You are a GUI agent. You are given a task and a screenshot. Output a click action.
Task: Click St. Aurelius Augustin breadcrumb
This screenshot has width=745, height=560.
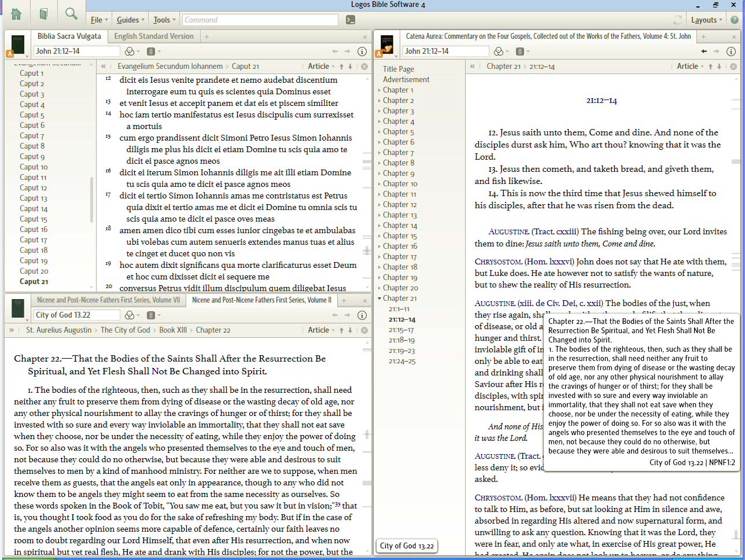tap(58, 330)
